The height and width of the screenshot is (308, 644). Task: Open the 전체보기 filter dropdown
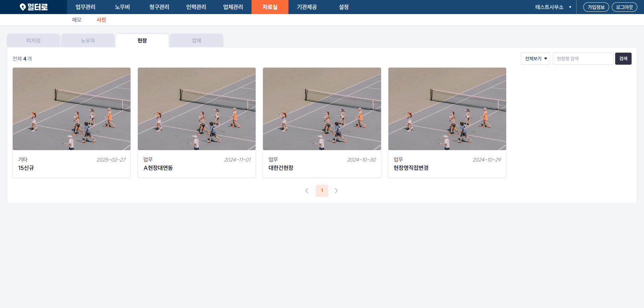click(x=535, y=59)
